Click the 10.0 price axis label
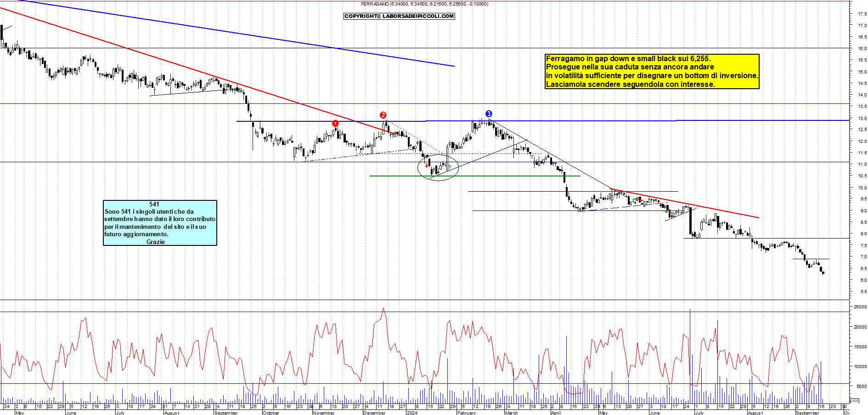The height and width of the screenshot is (415, 868). click(862, 188)
